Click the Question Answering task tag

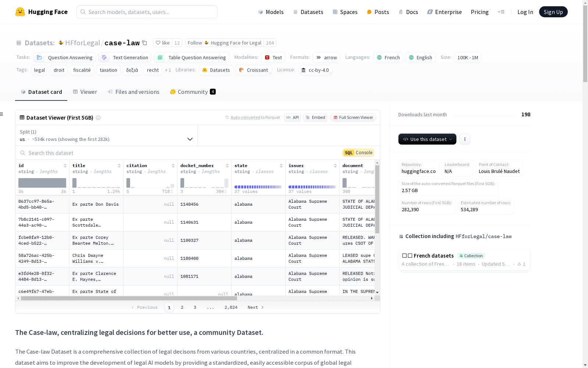coord(65,57)
